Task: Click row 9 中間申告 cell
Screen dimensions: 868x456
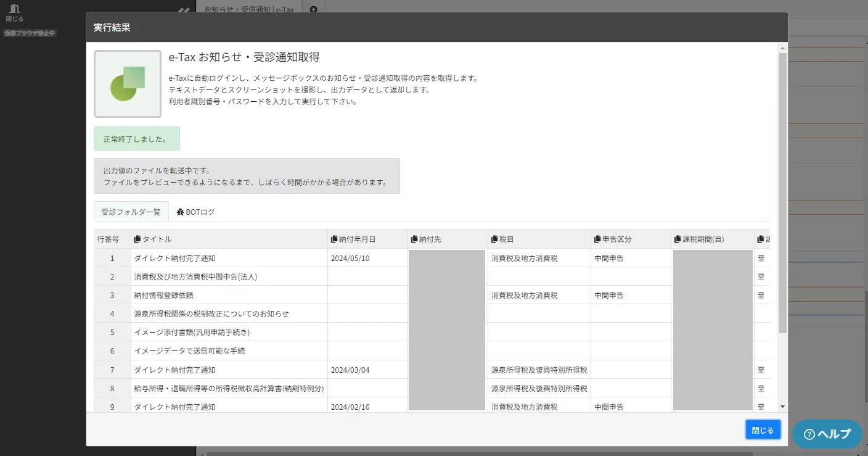Action: pyautogui.click(x=631, y=405)
